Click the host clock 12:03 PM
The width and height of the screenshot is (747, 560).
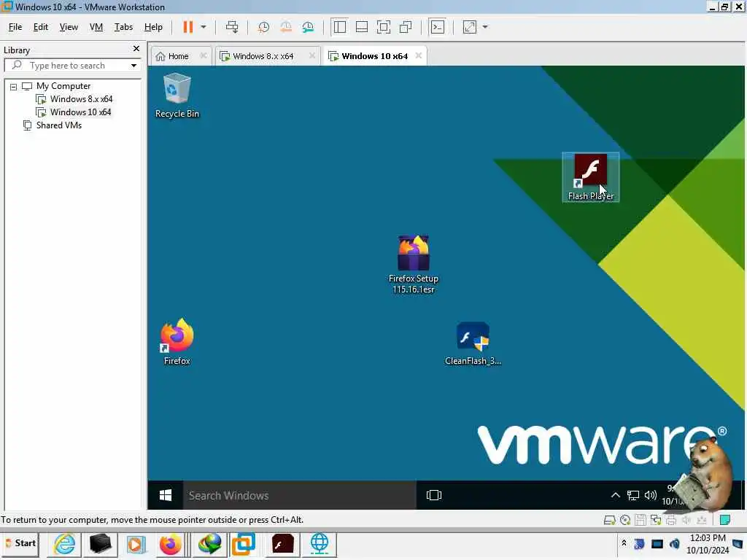(708, 538)
